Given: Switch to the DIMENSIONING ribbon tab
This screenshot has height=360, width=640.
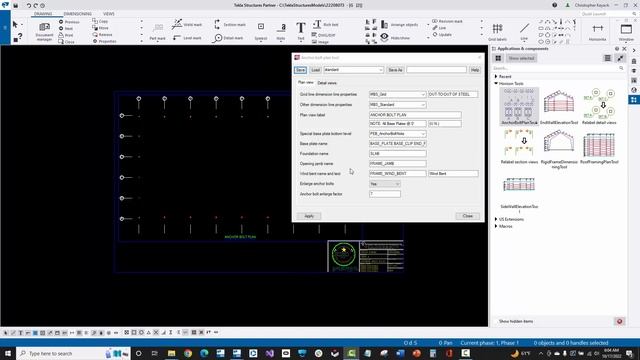Looking at the screenshot, I should coord(78,13).
